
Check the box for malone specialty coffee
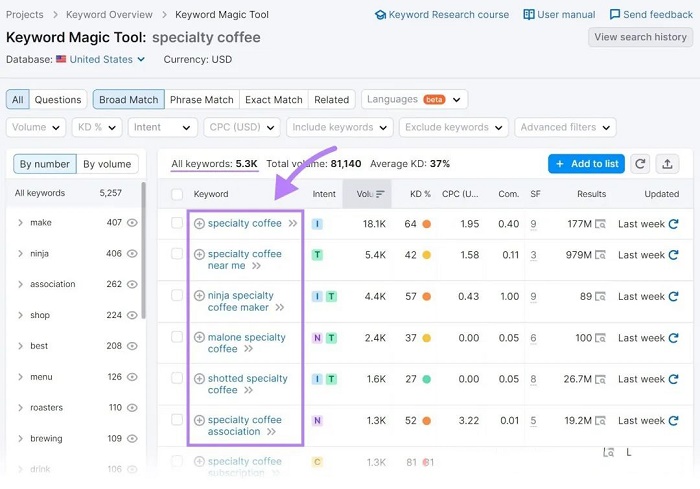[x=177, y=337]
